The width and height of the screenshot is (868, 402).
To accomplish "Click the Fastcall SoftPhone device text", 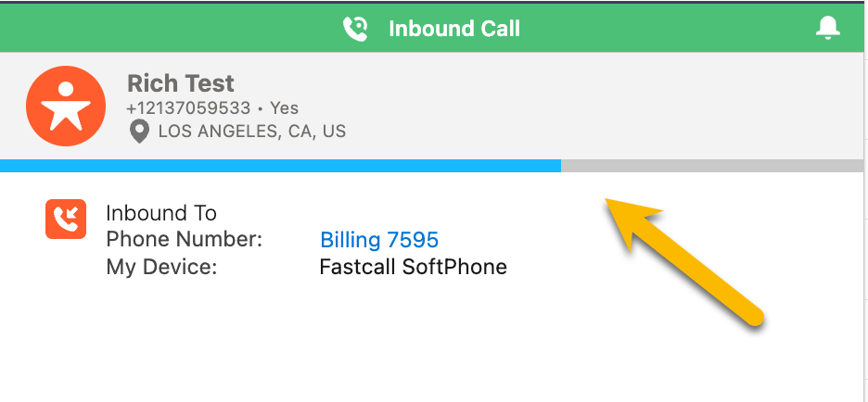I will (x=413, y=267).
